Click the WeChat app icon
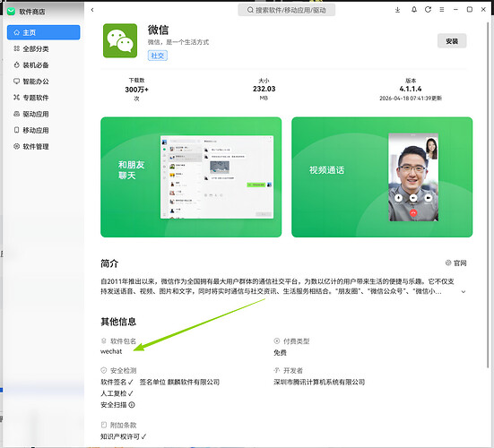The width and height of the screenshot is (494, 448). point(120,40)
